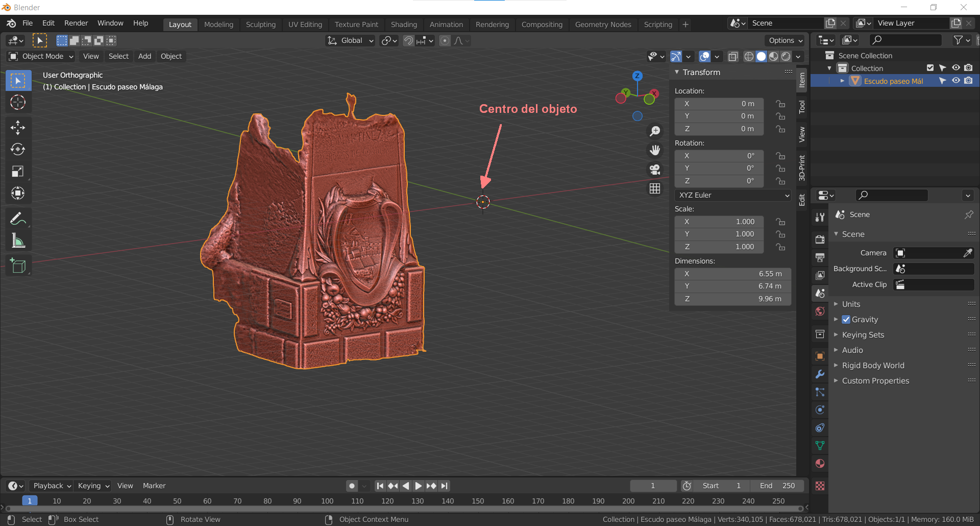The image size is (980, 526).
Task: Open Modifier properties wrench tab
Action: tap(820, 374)
